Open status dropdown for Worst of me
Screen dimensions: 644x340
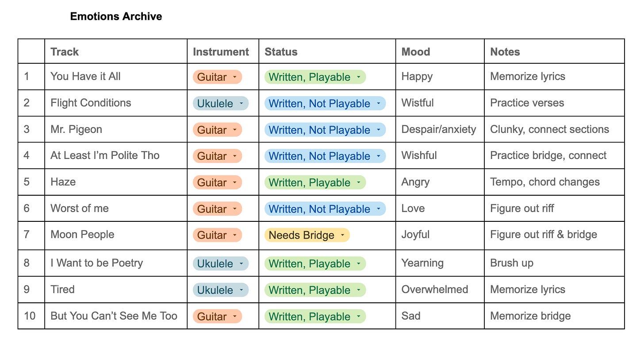pyautogui.click(x=325, y=209)
